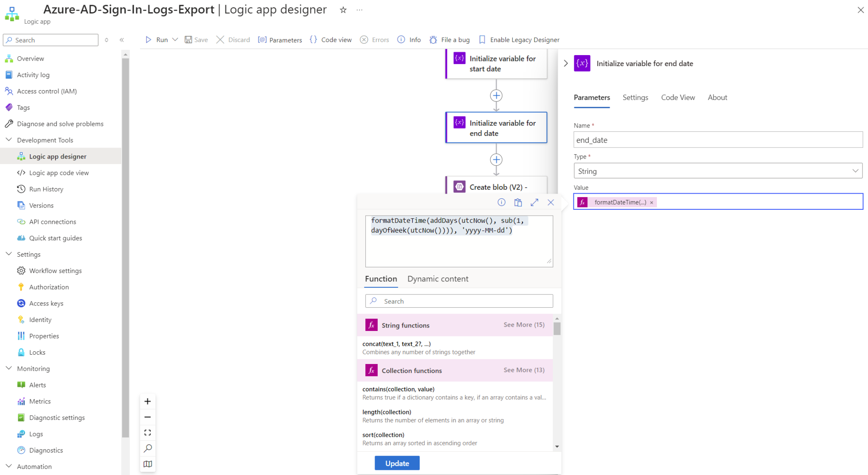Fit designer canvas to view

click(147, 433)
